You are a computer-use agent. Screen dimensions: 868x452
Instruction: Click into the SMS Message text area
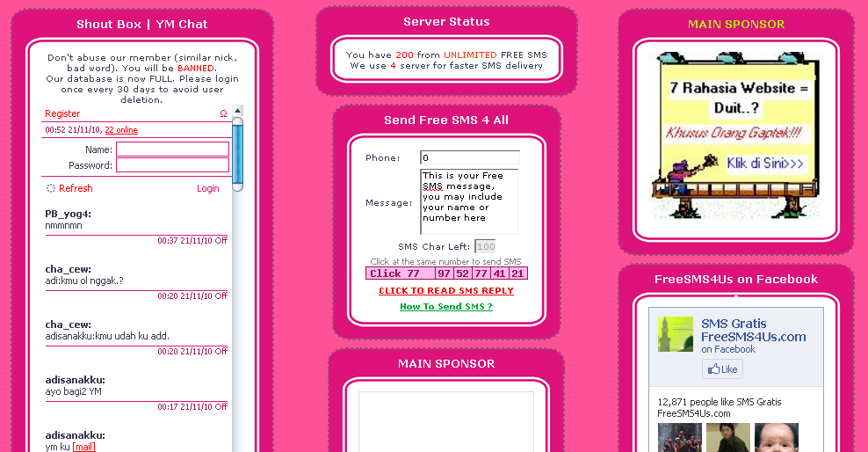point(469,201)
